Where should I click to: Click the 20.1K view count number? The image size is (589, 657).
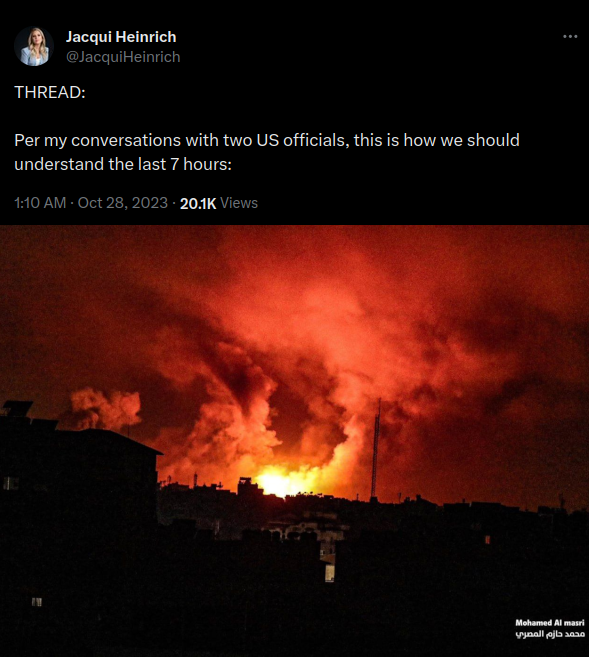(x=198, y=203)
